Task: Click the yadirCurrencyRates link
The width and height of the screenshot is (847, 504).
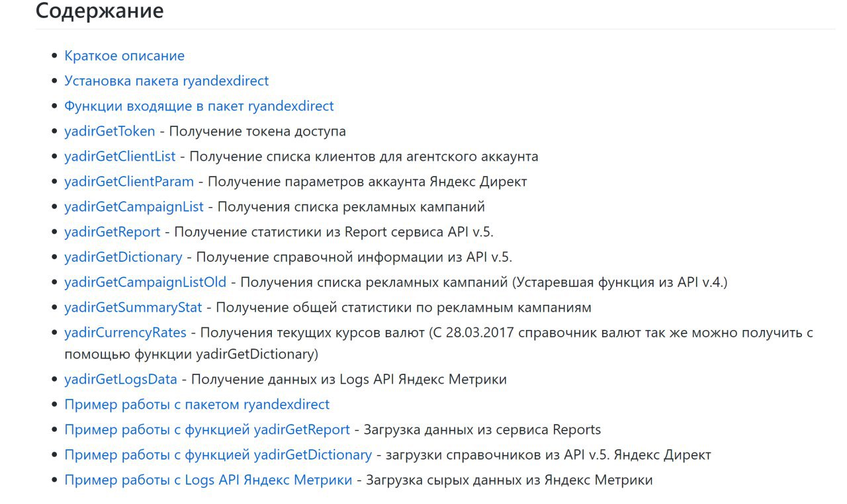Action: click(125, 332)
